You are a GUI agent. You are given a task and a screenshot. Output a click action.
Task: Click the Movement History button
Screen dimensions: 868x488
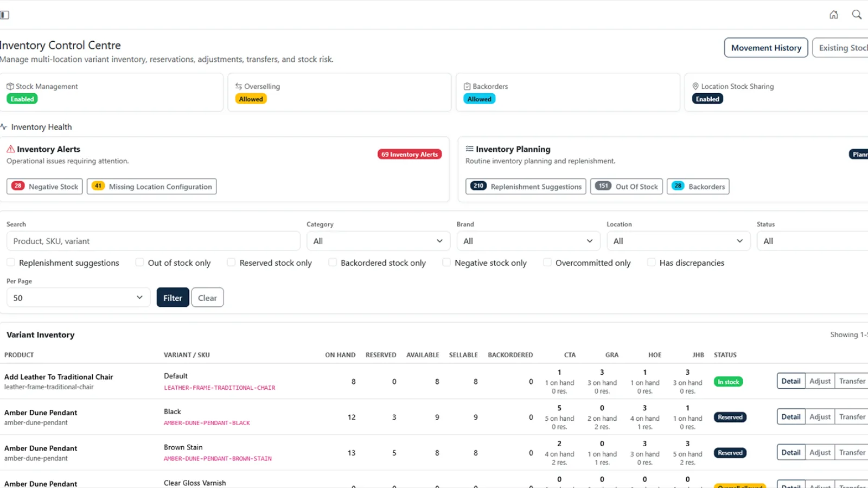(x=766, y=48)
